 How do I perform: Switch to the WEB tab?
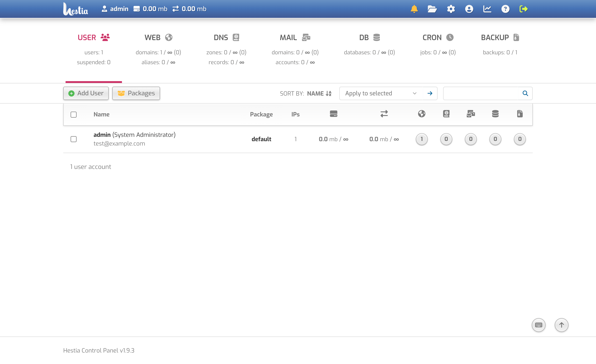pyautogui.click(x=158, y=38)
